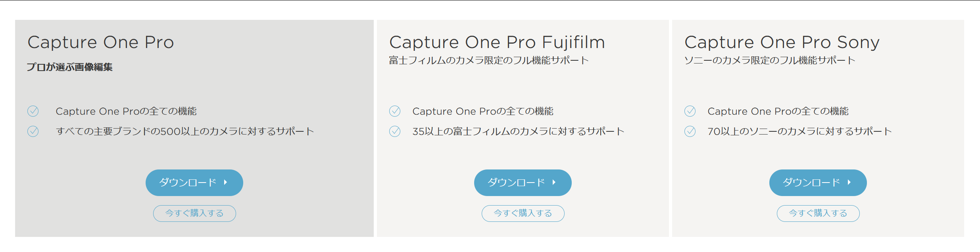This screenshot has height=252, width=980.
Task: Click the プロが選ぶ画像編集 subtitle
Action: [70, 67]
